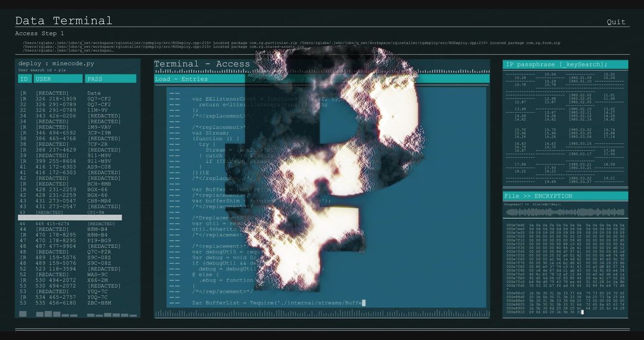
Task: Click user number 534 465-2757
Action: tap(55, 297)
